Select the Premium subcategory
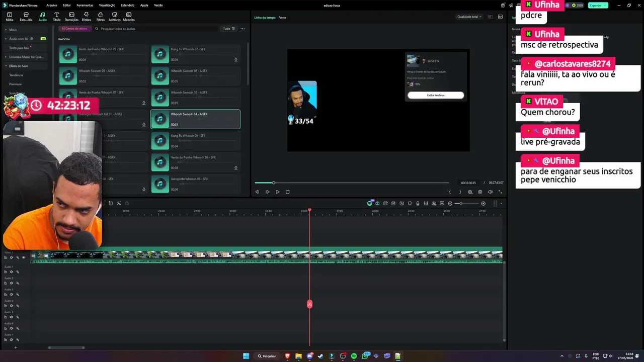This screenshot has height=362, width=644. (x=15, y=84)
